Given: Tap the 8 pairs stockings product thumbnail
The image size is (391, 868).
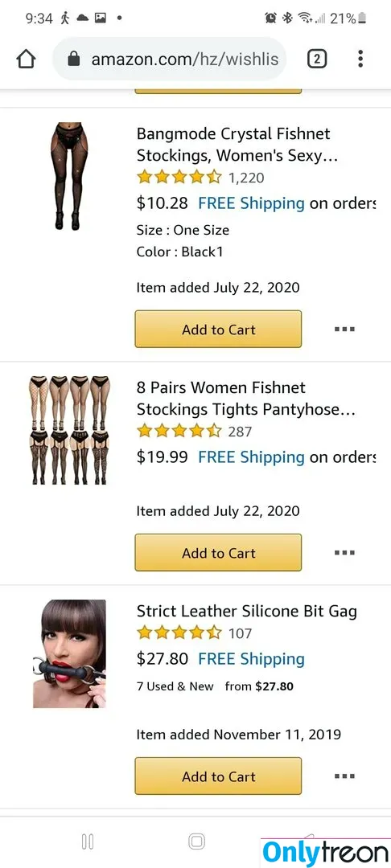Looking at the screenshot, I should tap(69, 431).
